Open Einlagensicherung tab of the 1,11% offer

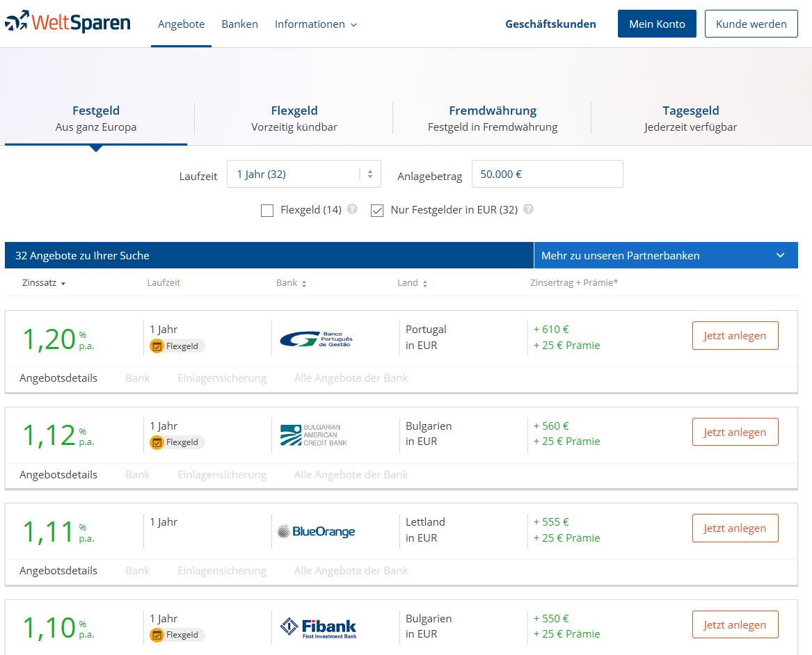click(222, 571)
